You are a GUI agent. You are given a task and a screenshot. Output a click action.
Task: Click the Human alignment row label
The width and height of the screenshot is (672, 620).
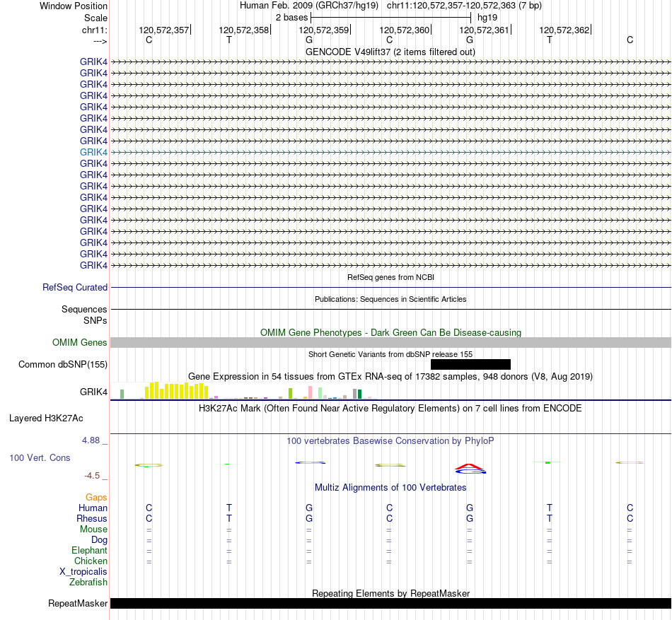click(x=93, y=508)
